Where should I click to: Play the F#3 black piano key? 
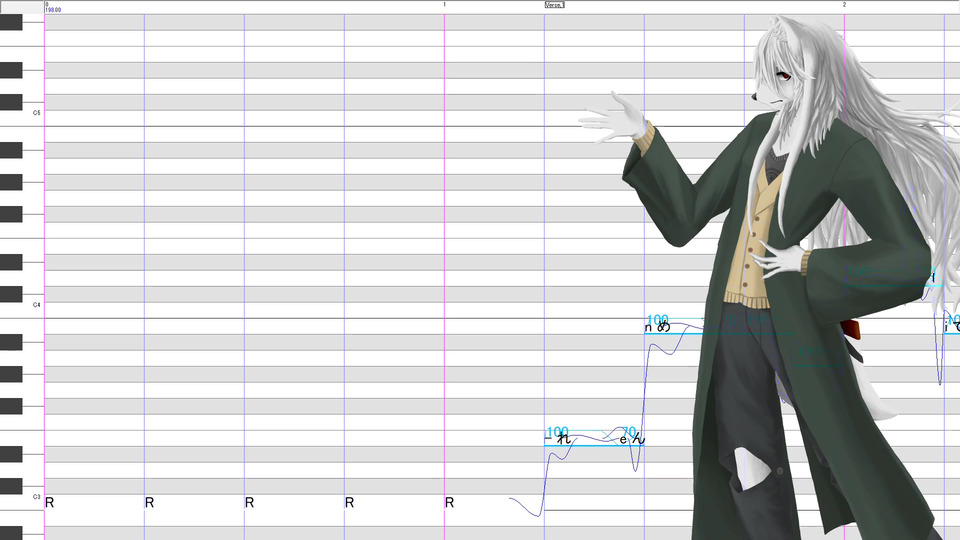click(11, 406)
